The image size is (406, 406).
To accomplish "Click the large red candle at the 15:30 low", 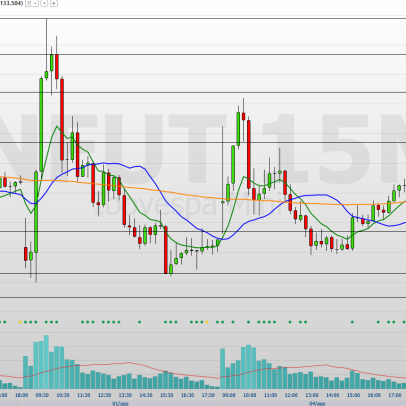I will (166, 250).
